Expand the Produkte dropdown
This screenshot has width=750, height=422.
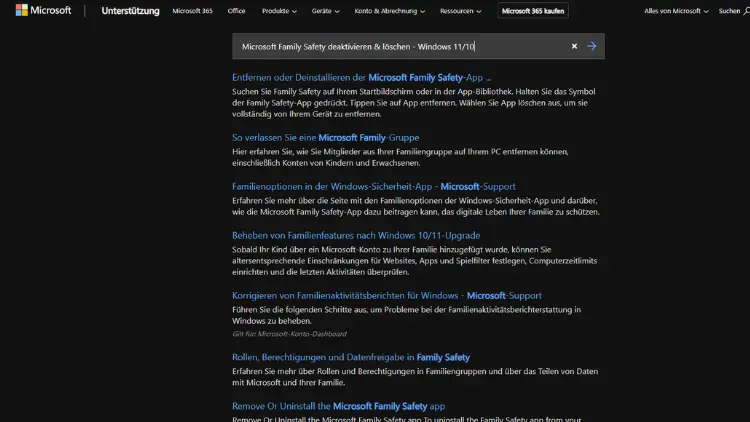point(279,11)
